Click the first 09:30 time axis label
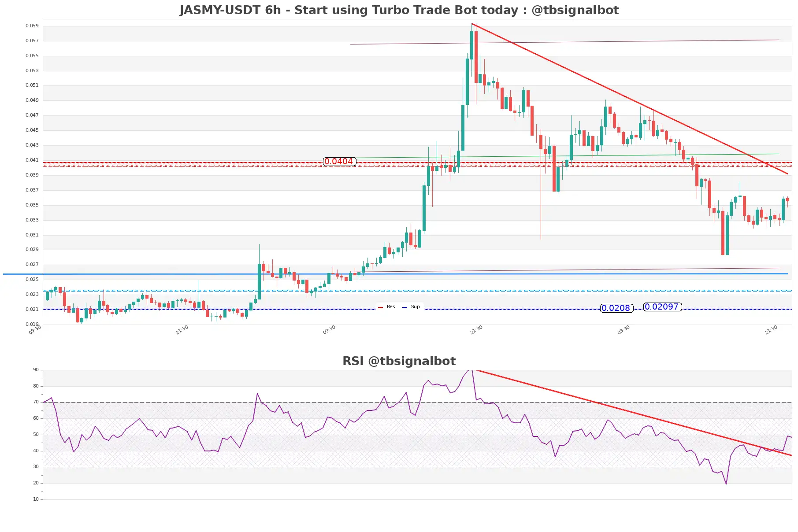Viewport: 798px width, 532px height. pos(35,330)
